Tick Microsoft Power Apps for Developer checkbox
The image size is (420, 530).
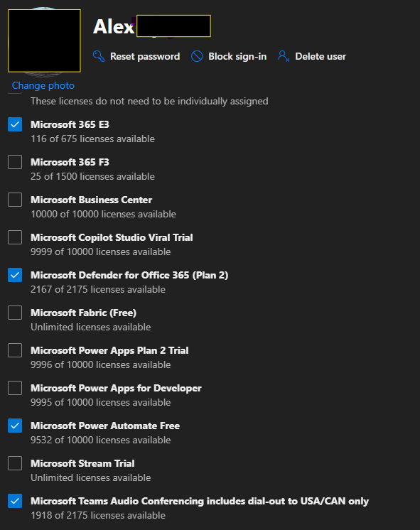pyautogui.click(x=15, y=388)
